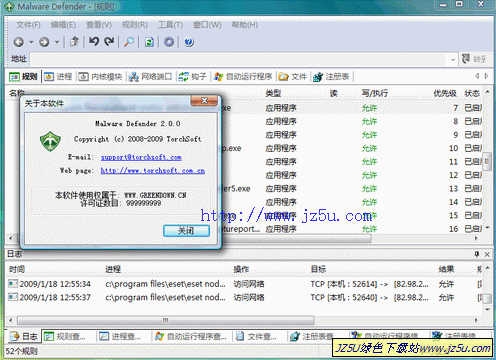This screenshot has width=496, height=360.
Task: Select priority value 13 in rules list
Action: coord(453,189)
